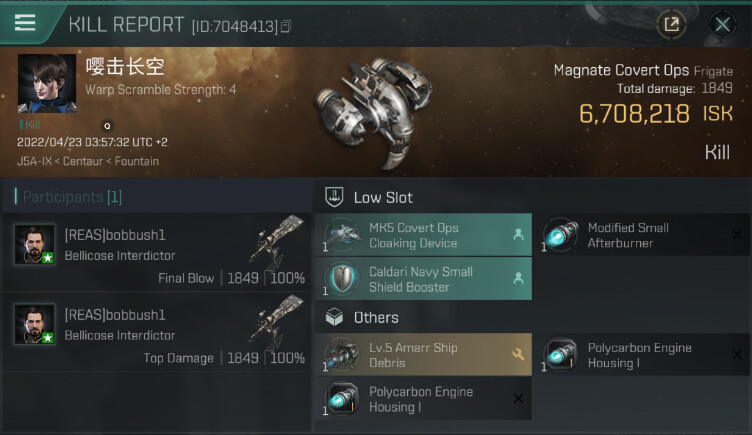This screenshot has width=752, height=435.
Task: Click the wrench icon on Amarr Ship Debris
Action: (x=518, y=354)
